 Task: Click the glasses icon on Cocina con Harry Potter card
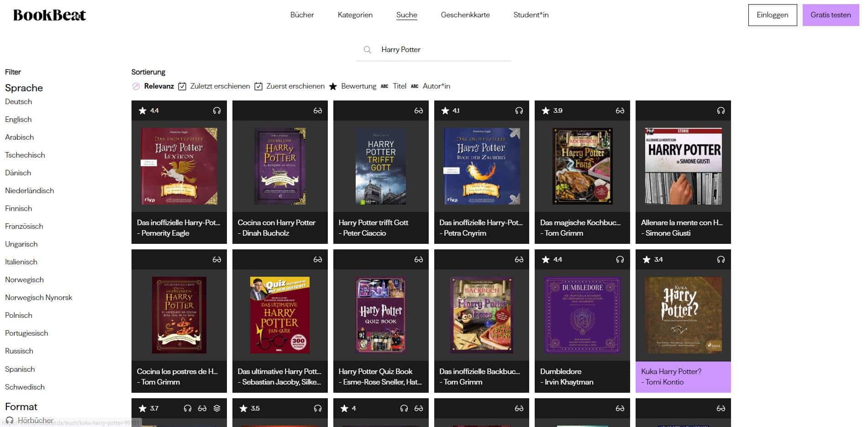coord(318,111)
